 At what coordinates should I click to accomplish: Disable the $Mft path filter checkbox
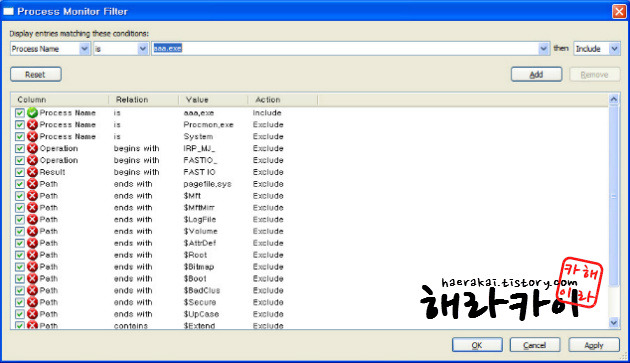(20, 196)
